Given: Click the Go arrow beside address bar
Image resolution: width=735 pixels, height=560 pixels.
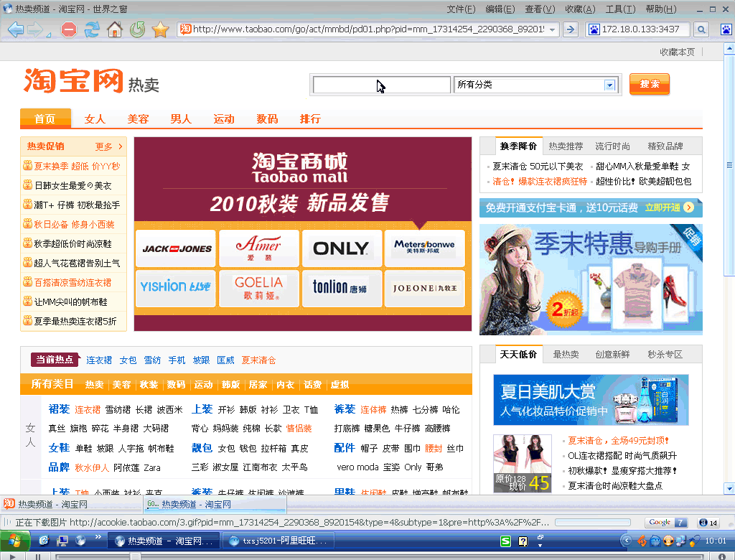Looking at the screenshot, I should [x=571, y=29].
